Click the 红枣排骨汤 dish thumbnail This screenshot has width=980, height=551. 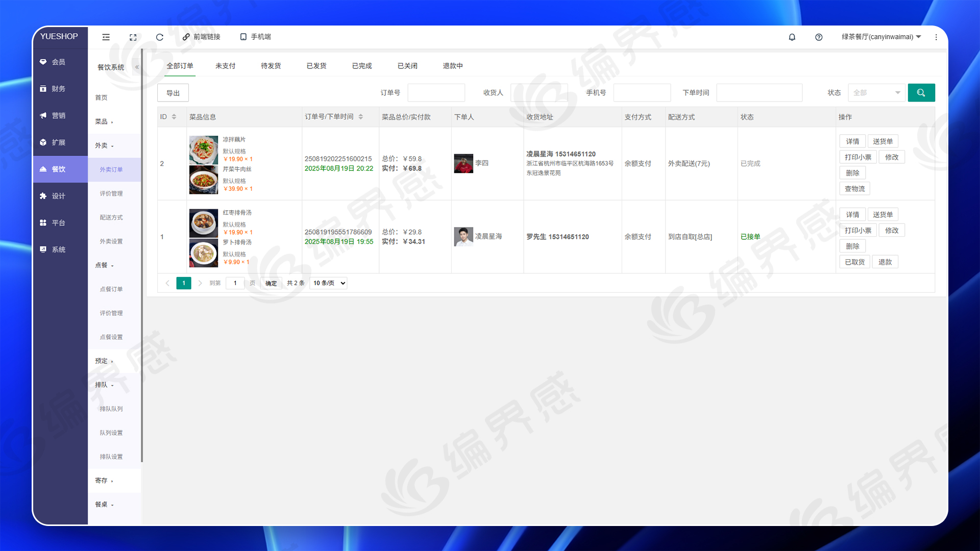[x=204, y=223]
